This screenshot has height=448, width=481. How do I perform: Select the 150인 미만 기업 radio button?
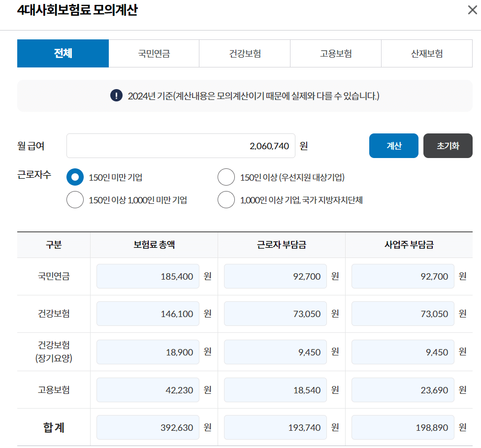[x=75, y=177]
